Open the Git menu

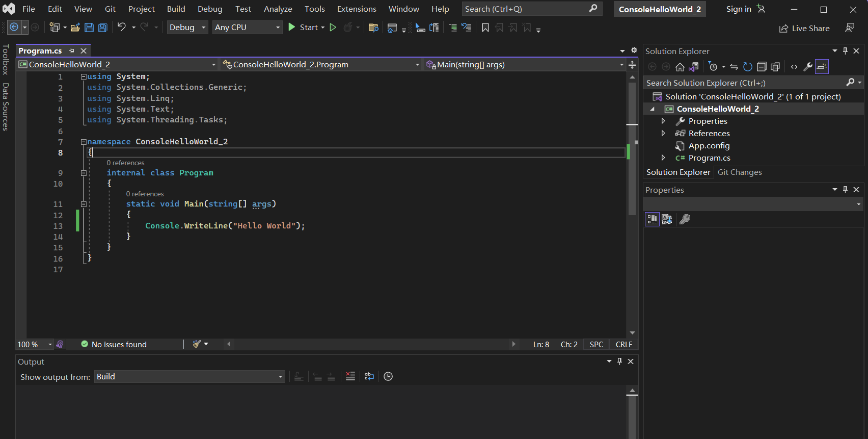(110, 9)
